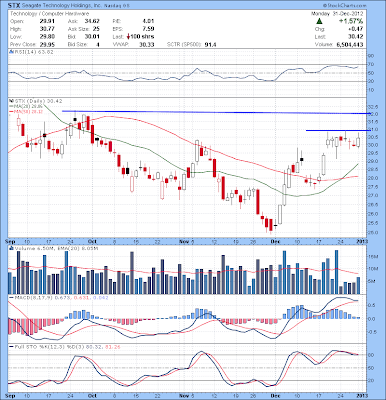The height and width of the screenshot is (400, 386).
Task: Click the percent change '+1.57%'
Action: coord(351,21)
